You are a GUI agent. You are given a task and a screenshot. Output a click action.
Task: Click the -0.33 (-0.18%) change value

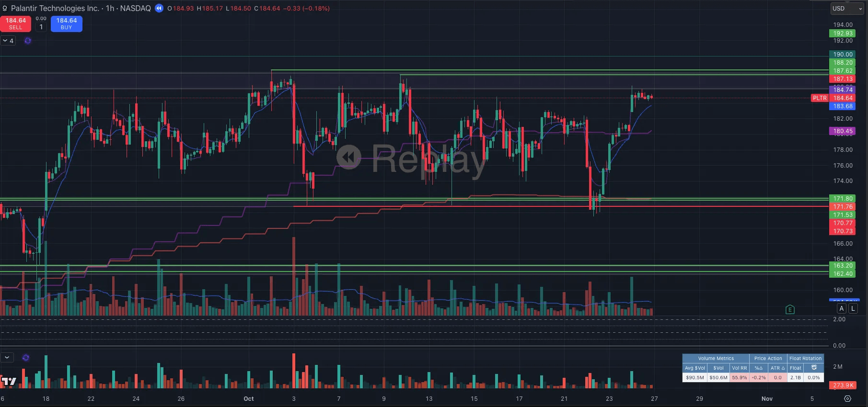[x=306, y=9]
